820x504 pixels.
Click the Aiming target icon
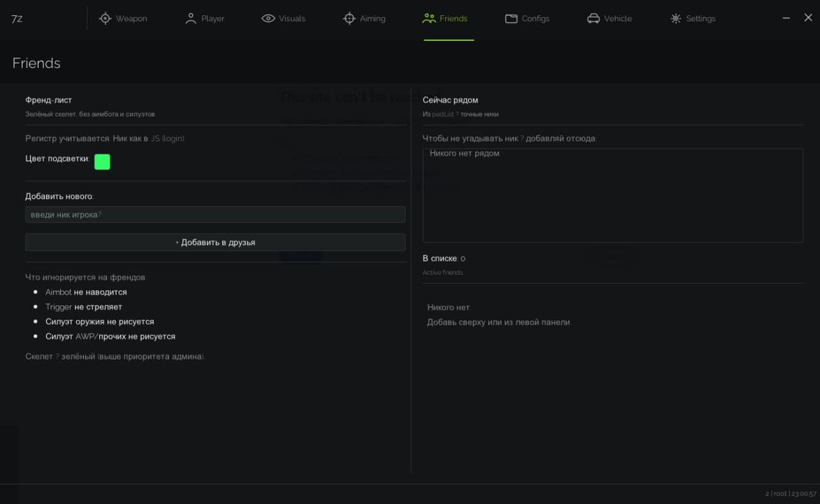349,19
